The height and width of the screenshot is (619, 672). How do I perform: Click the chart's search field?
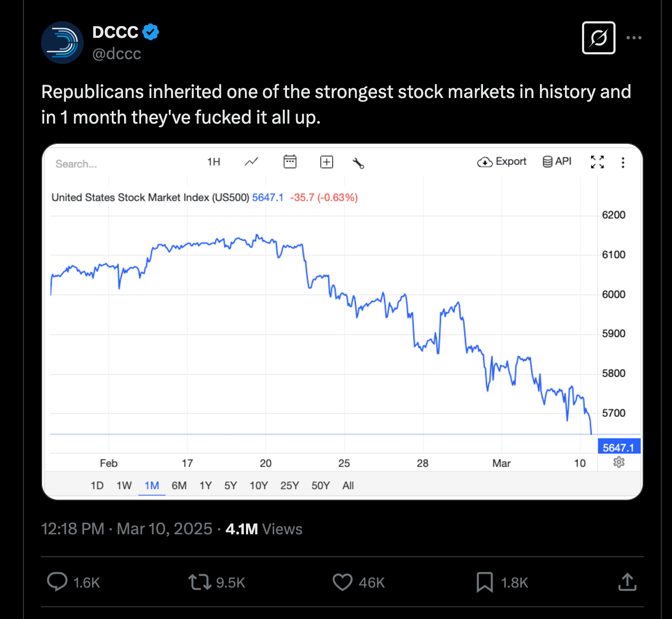click(76, 164)
